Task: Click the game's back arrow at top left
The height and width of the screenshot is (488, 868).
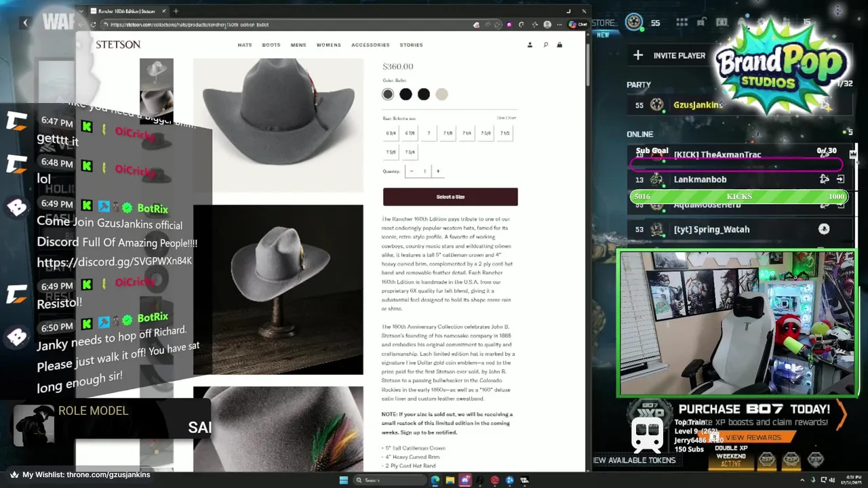Action: (25, 23)
